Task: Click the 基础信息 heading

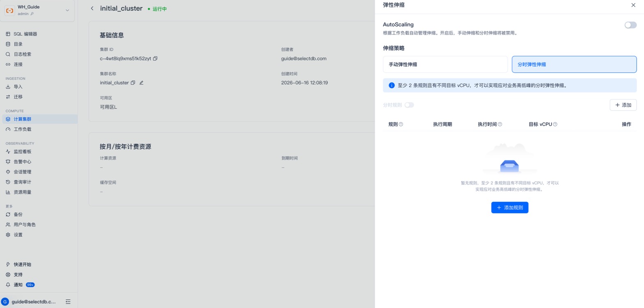Action: tap(112, 35)
